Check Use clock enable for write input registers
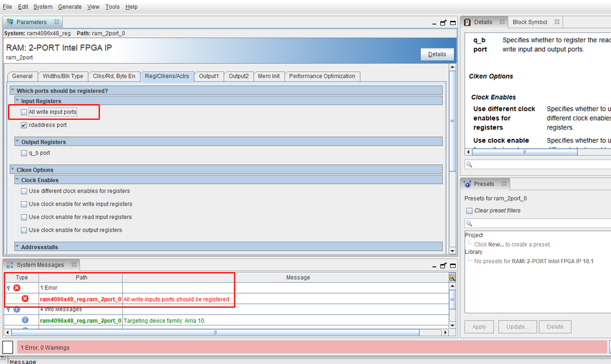This screenshot has width=611, height=364. tap(24, 204)
